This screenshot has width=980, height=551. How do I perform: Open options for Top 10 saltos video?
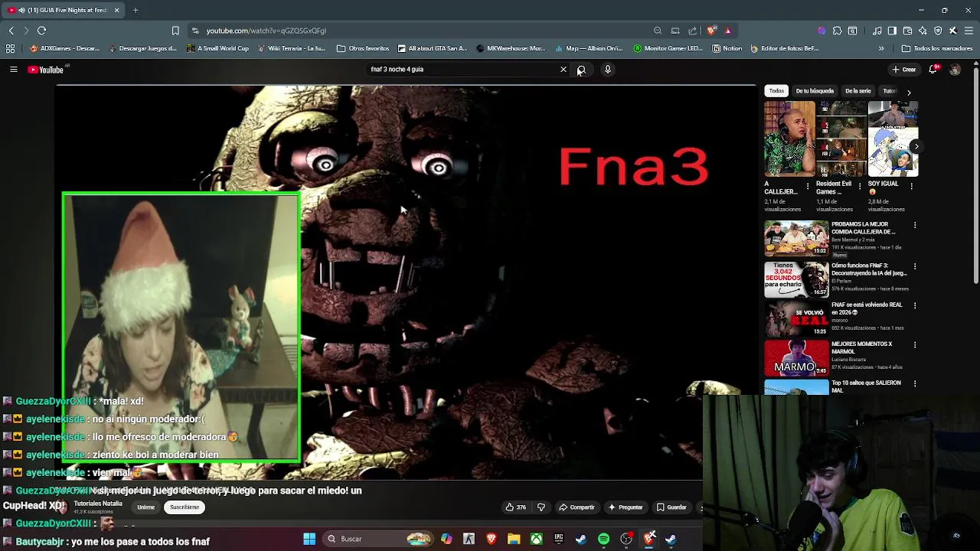point(915,383)
